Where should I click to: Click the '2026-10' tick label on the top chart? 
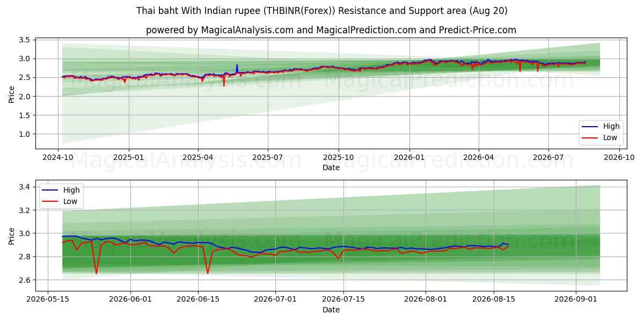point(619,157)
